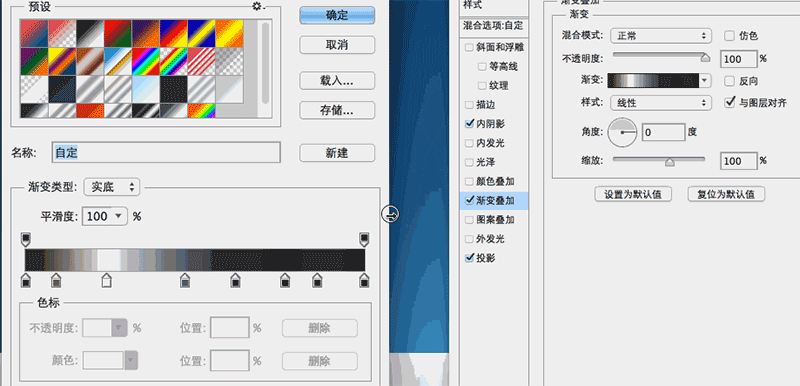Viewport: 800px width, 386px height.
Task: Click the presets panel vertical scrollbar
Action: (x=265, y=63)
